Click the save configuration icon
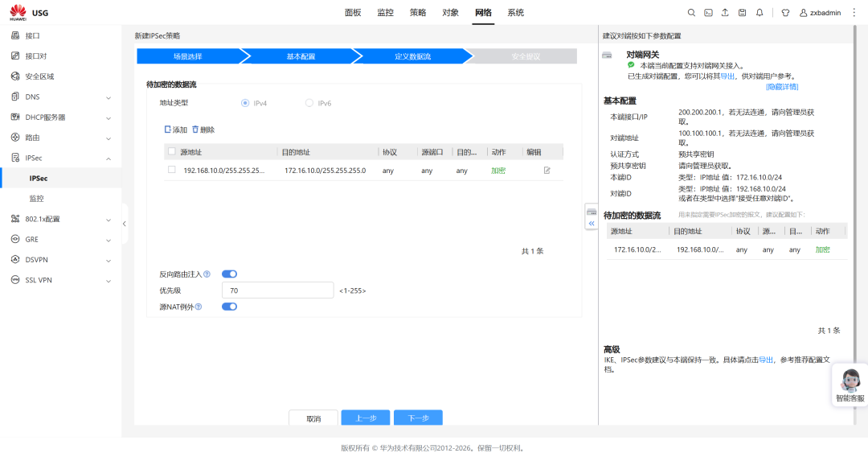868x457 pixels. pyautogui.click(x=743, y=13)
